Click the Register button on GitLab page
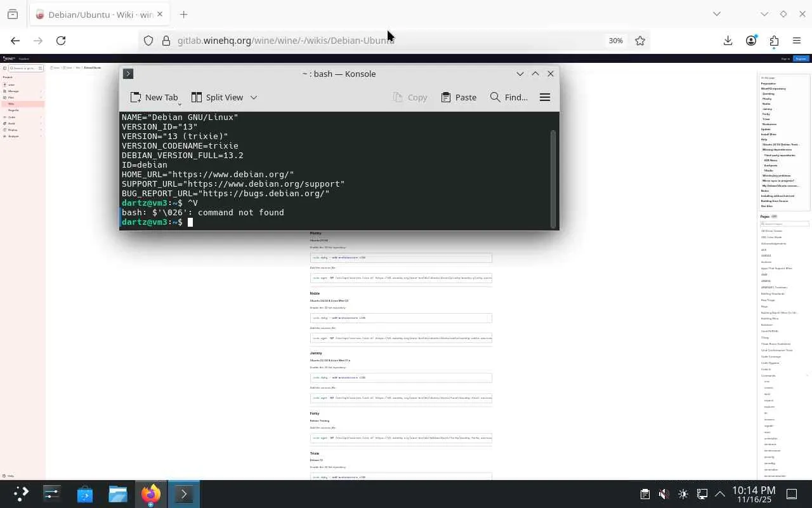This screenshot has width=812, height=508. [801, 58]
